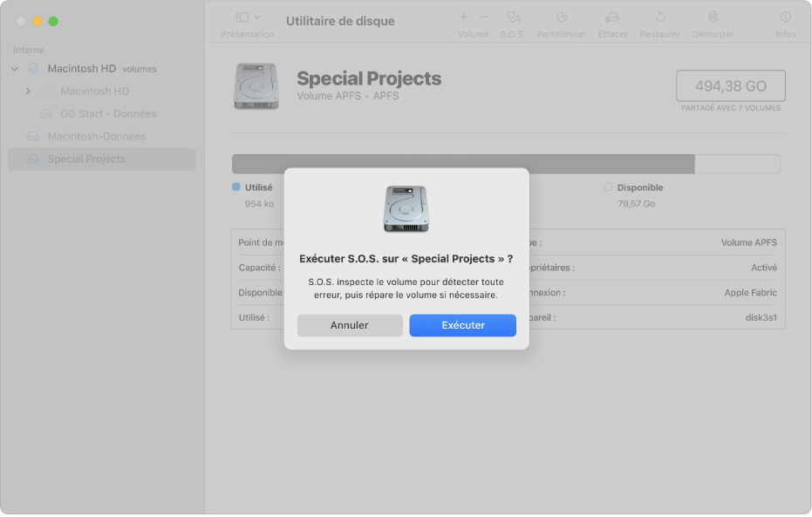812x517 pixels.
Task: Expand the nested Macintosh HD volume
Action: tap(28, 91)
